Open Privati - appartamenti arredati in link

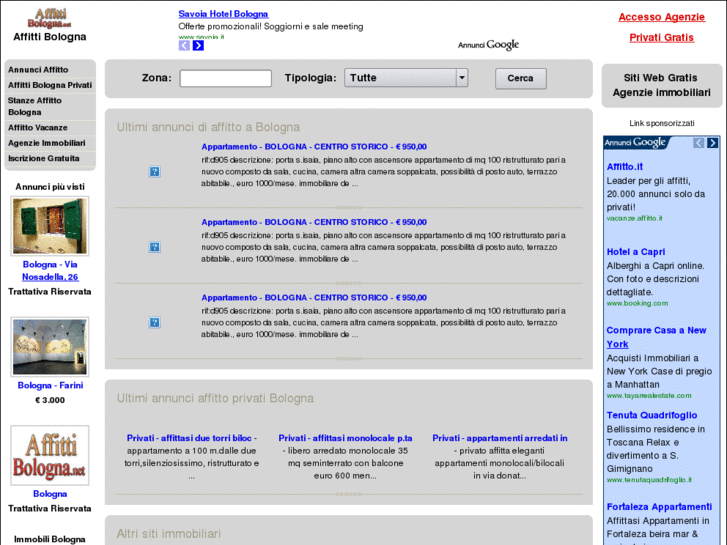pyautogui.click(x=500, y=438)
